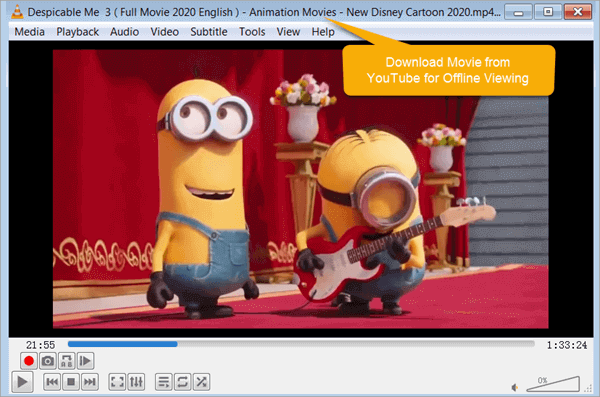Minimize the VLC window
The width and height of the screenshot is (600, 397).
click(x=518, y=12)
